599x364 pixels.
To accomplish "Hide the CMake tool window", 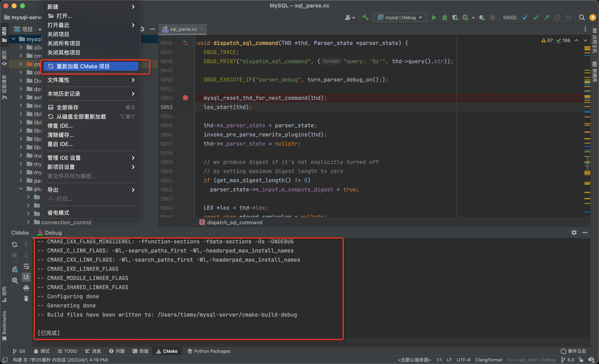I will 585,233.
